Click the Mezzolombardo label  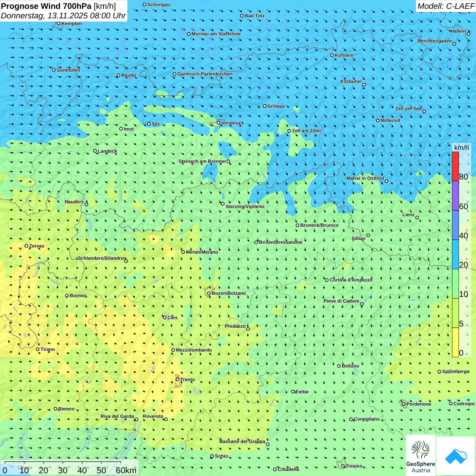194,350
